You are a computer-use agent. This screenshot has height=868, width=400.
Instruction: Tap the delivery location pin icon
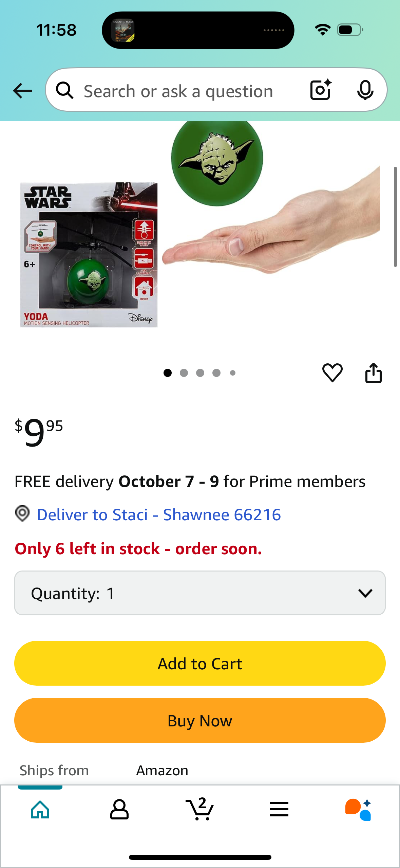click(22, 513)
